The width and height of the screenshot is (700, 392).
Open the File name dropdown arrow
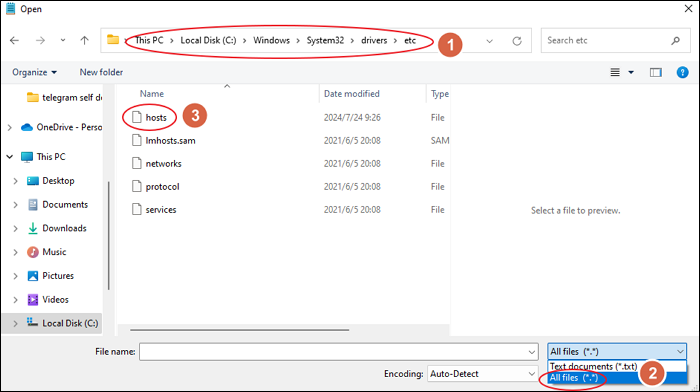click(532, 352)
